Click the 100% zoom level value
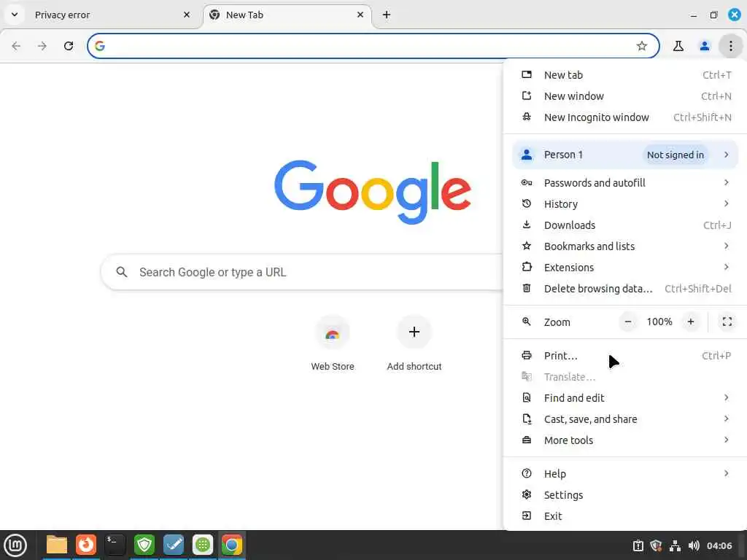This screenshot has width=747, height=560. (x=659, y=322)
